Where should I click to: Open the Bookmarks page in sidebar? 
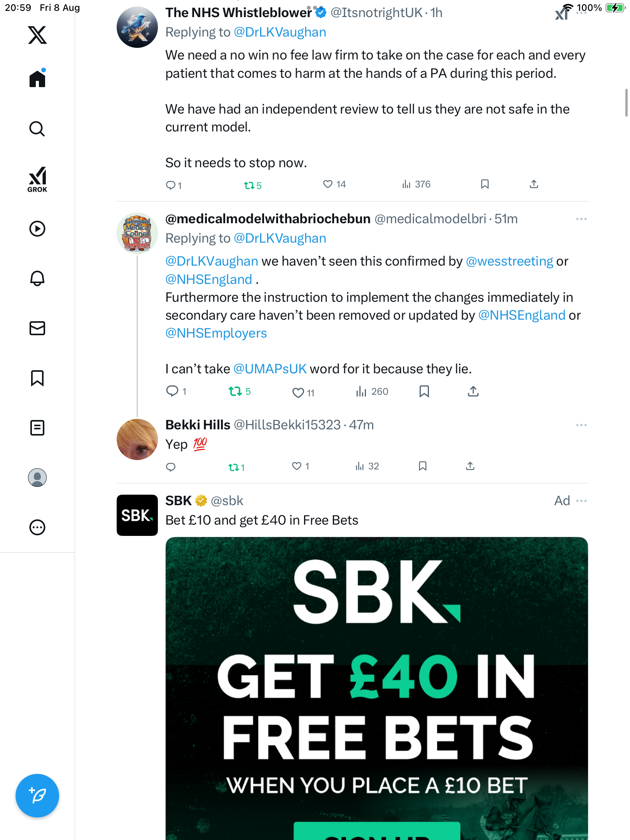click(x=37, y=378)
